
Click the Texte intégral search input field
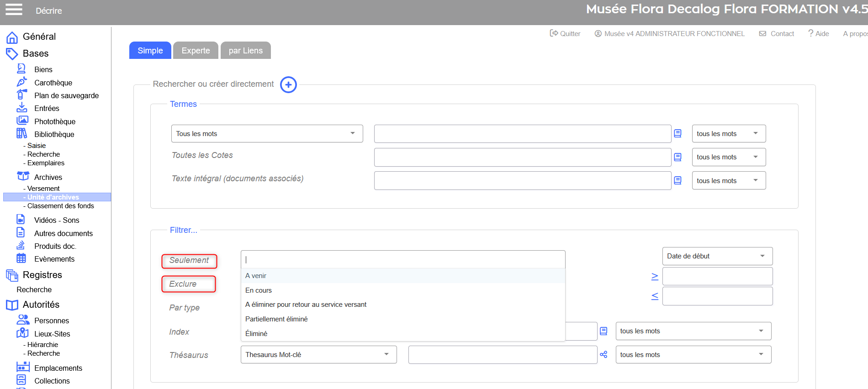pos(522,181)
